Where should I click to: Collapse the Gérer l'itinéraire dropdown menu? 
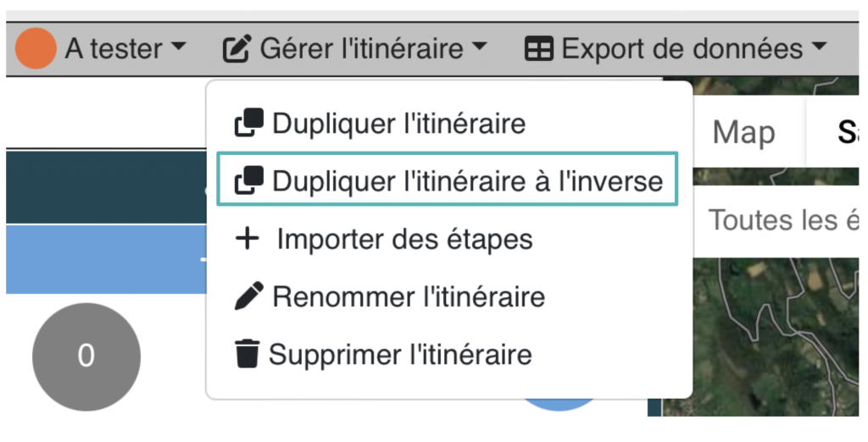click(355, 48)
